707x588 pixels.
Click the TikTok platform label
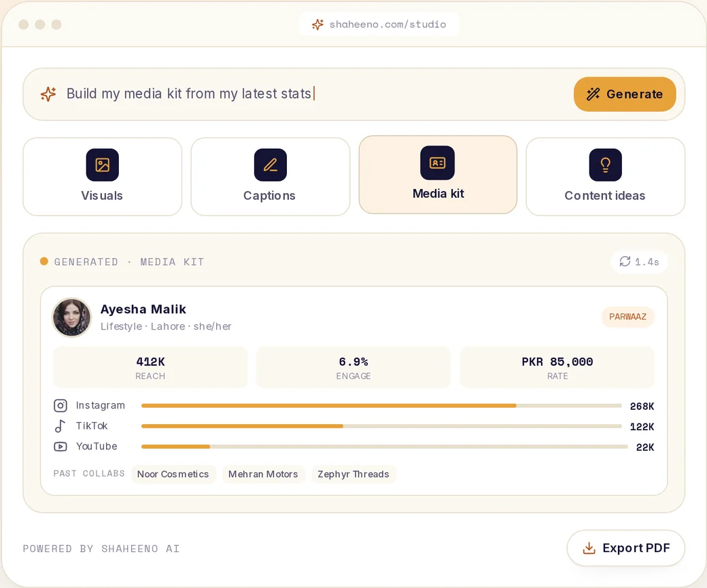(x=92, y=426)
